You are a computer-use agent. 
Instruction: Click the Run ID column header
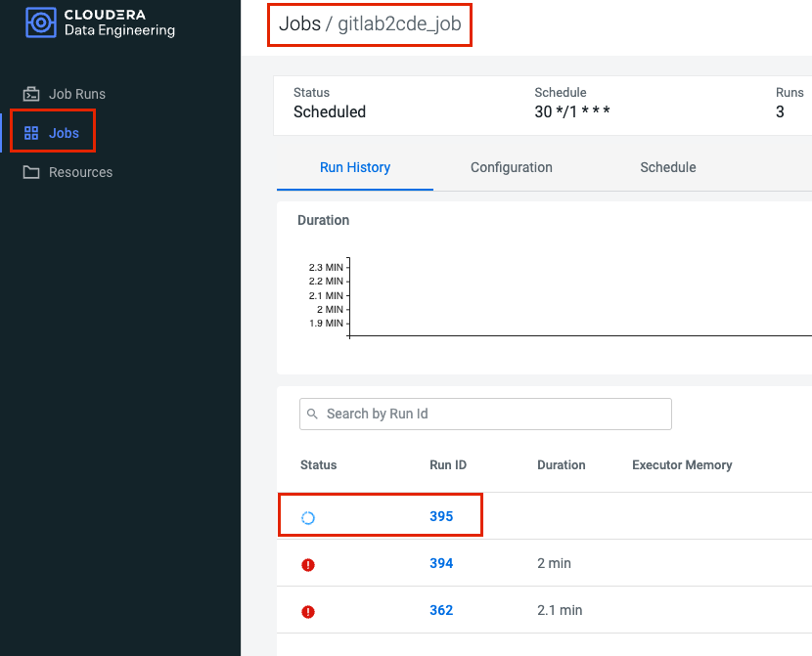click(448, 465)
